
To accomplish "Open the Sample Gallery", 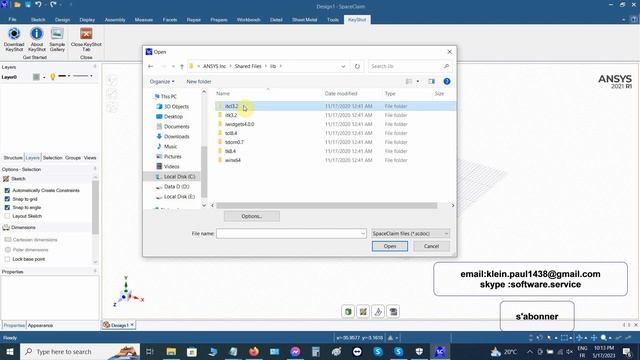I will coord(57,39).
